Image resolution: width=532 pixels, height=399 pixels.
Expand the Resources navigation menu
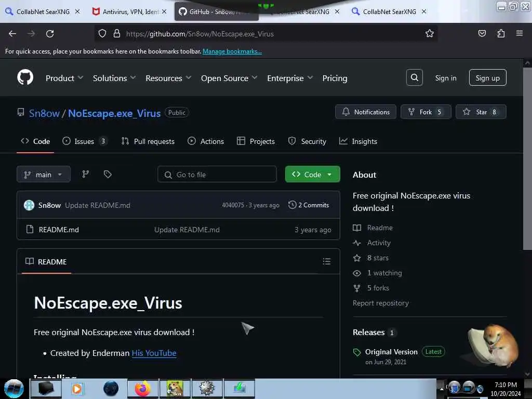tap(168, 78)
